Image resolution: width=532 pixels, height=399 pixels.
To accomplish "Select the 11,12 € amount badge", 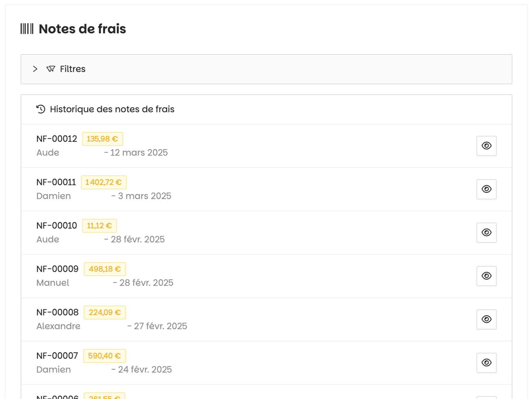I will click(99, 226).
